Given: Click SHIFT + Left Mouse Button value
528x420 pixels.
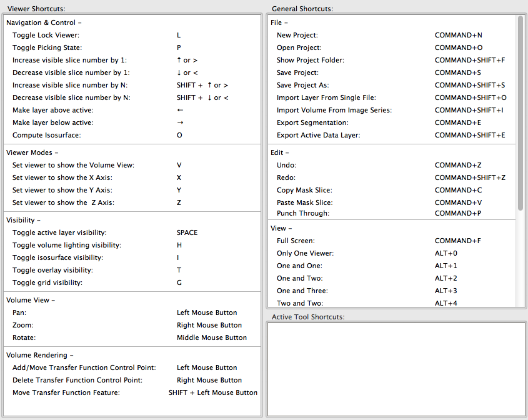Looking at the screenshot, I should coord(213,392).
